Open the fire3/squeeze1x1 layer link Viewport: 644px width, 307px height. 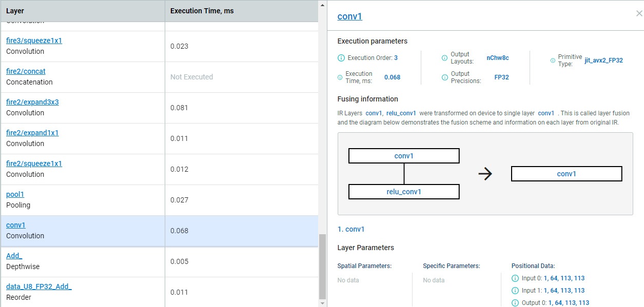coord(34,40)
